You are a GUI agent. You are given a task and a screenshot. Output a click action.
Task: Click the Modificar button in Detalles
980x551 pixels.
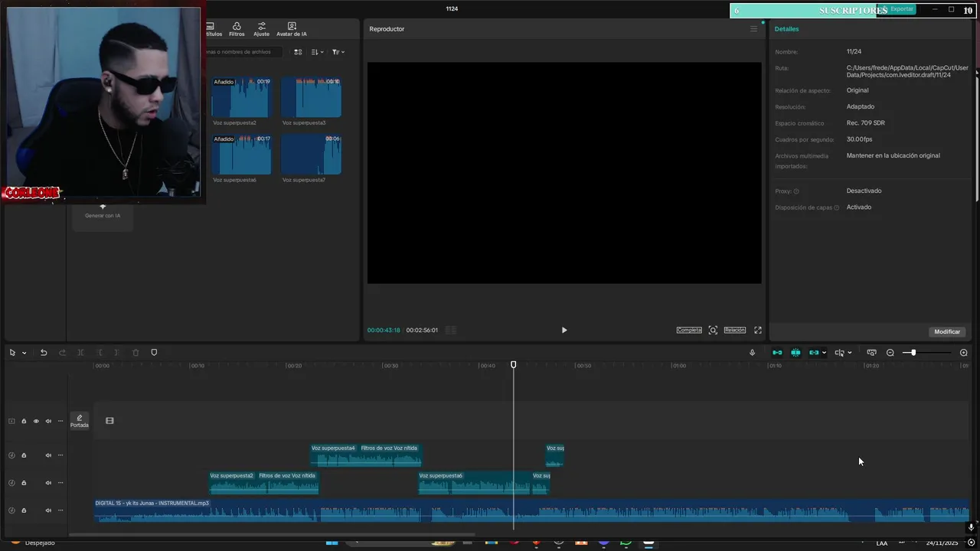pyautogui.click(x=947, y=331)
